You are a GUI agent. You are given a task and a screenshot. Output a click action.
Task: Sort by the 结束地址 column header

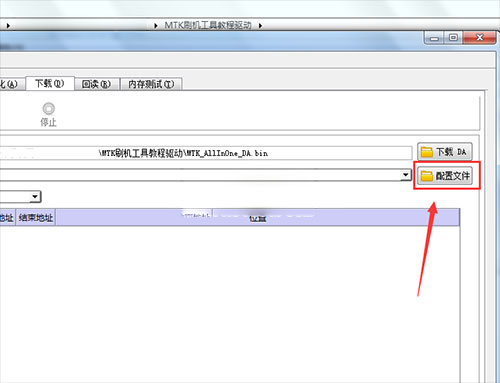(36, 218)
